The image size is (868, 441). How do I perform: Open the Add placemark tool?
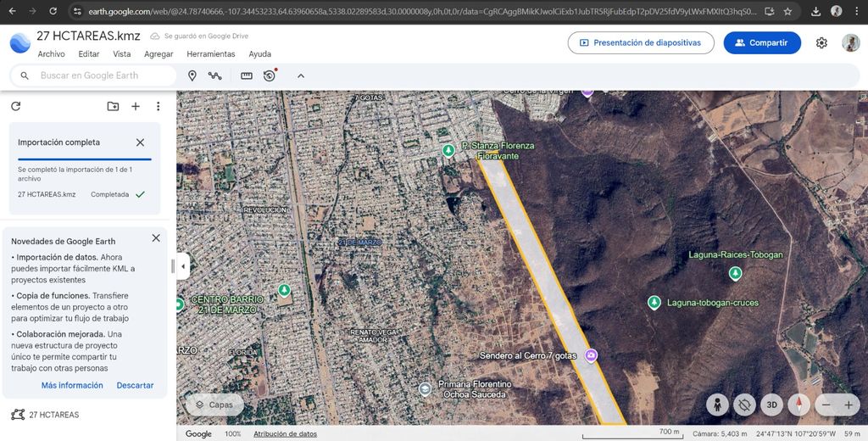(x=192, y=75)
